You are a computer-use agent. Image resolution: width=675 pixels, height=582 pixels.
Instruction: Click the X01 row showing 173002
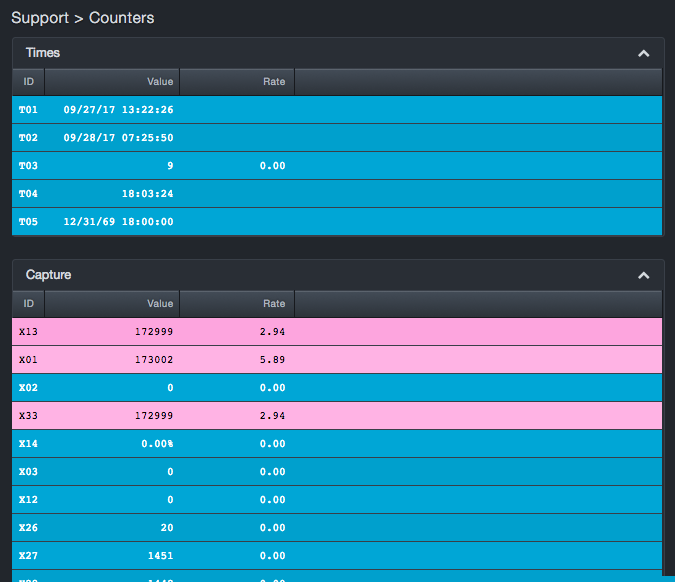coord(337,360)
